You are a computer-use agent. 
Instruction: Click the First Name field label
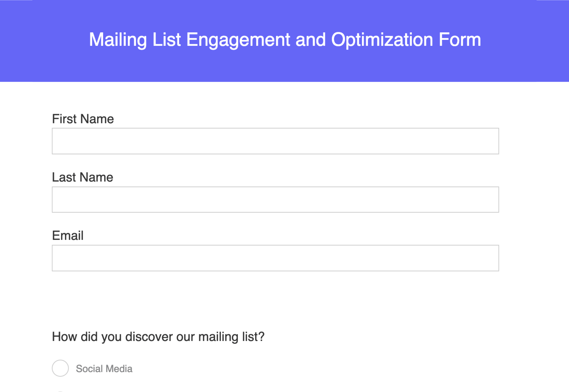click(x=82, y=119)
